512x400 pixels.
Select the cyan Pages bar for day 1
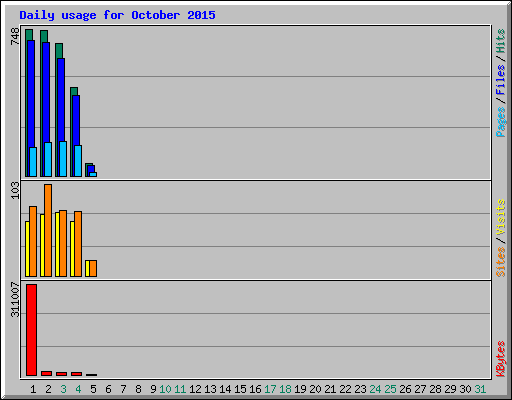[x=33, y=162]
